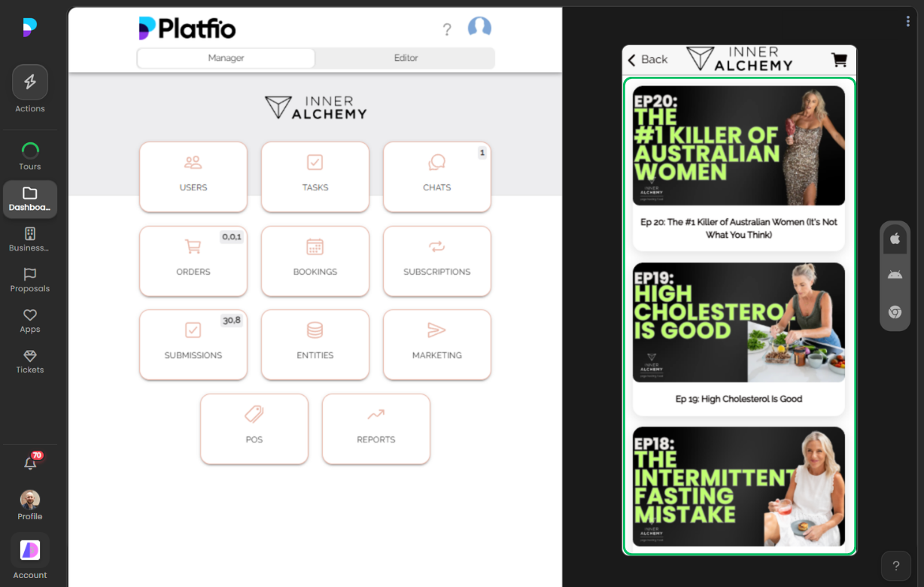Open the Orders tile showing 0,0,1 badge
Viewport: 924px width, 587px height.
pyautogui.click(x=193, y=261)
